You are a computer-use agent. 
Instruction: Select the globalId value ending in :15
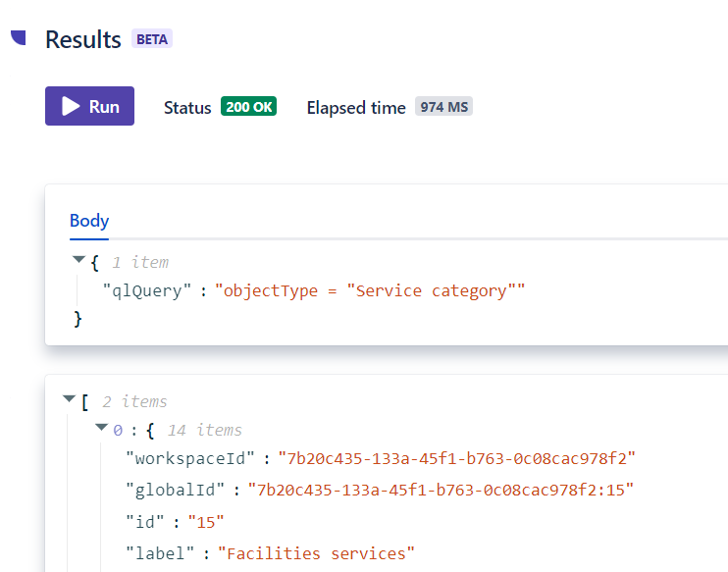(x=441, y=490)
